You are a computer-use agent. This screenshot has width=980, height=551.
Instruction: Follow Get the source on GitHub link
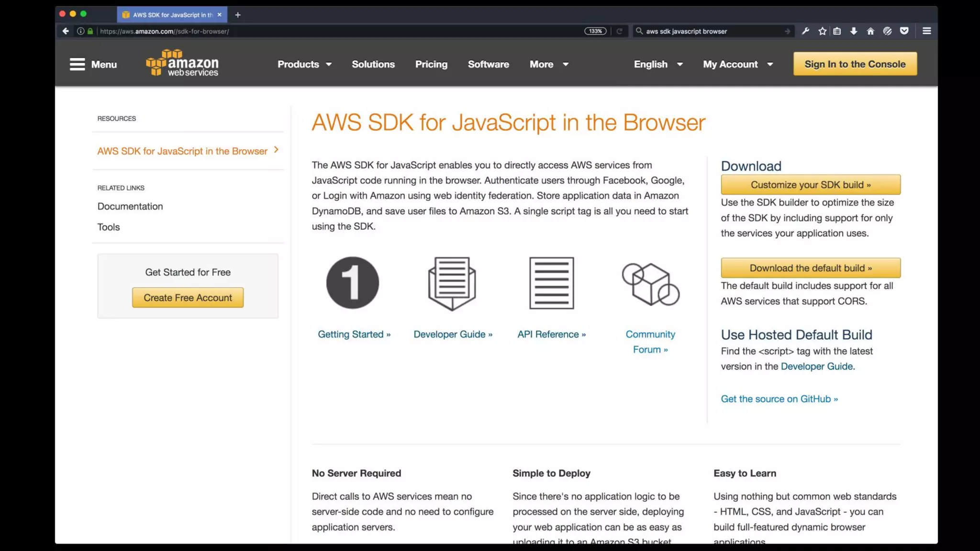click(779, 399)
